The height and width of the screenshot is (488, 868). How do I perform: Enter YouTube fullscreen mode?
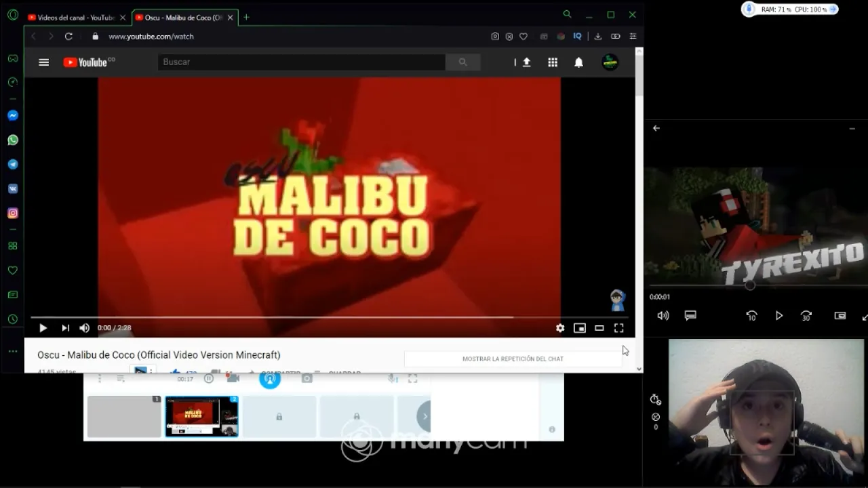619,328
